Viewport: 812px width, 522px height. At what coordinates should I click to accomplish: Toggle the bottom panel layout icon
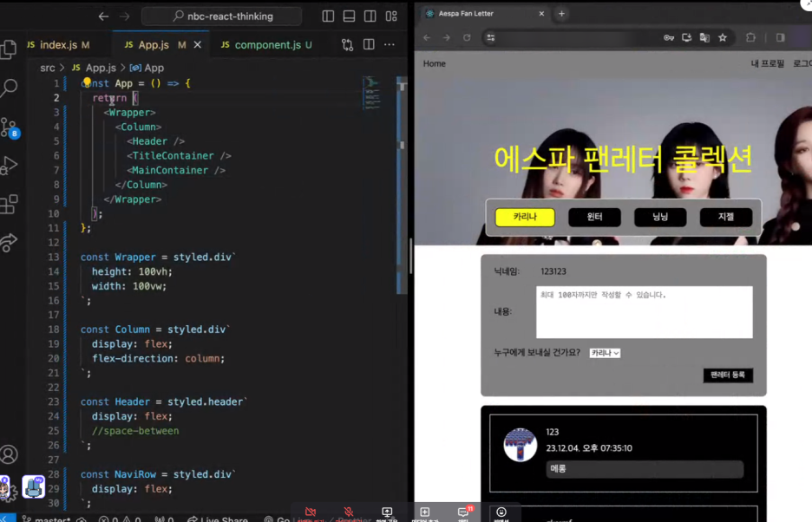349,16
